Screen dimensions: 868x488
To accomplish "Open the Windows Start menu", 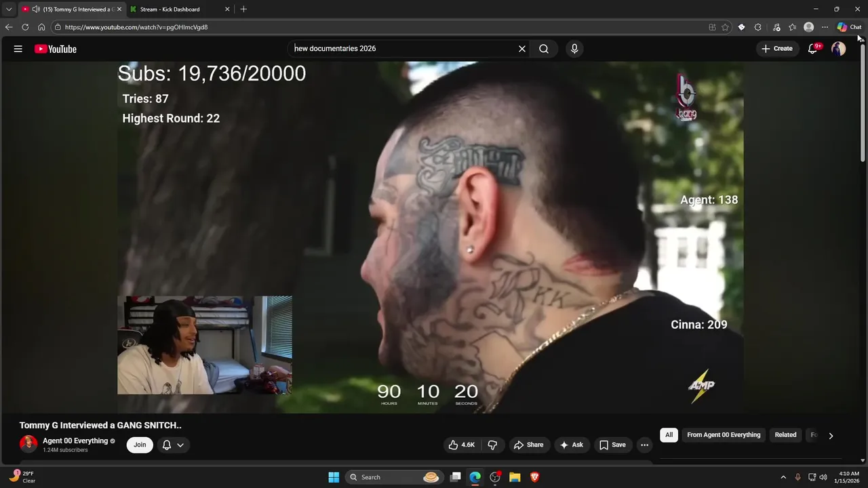I will 334,477.
